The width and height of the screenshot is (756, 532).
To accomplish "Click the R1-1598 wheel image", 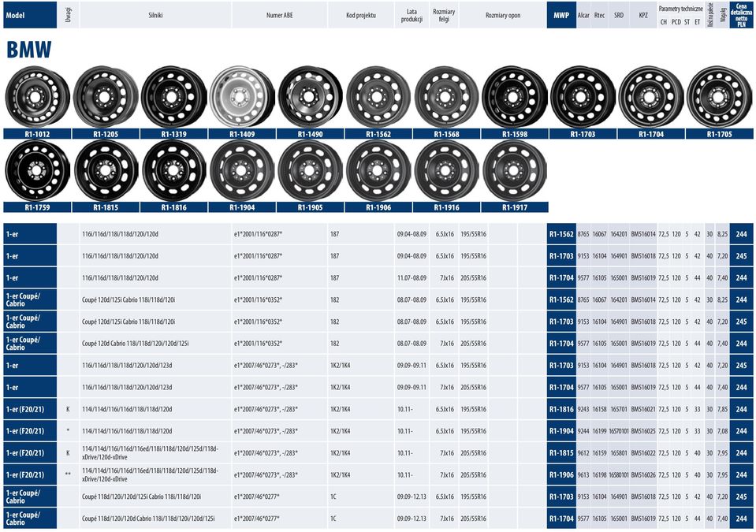I will click(515, 96).
